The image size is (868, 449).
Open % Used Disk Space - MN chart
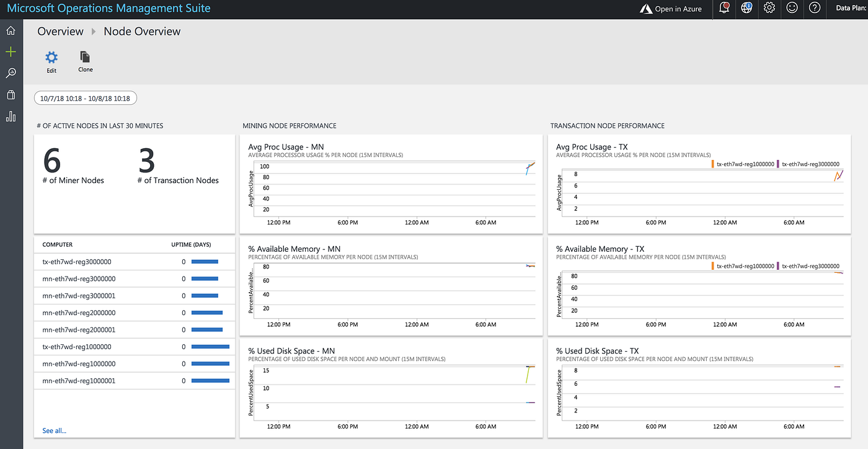point(392,388)
